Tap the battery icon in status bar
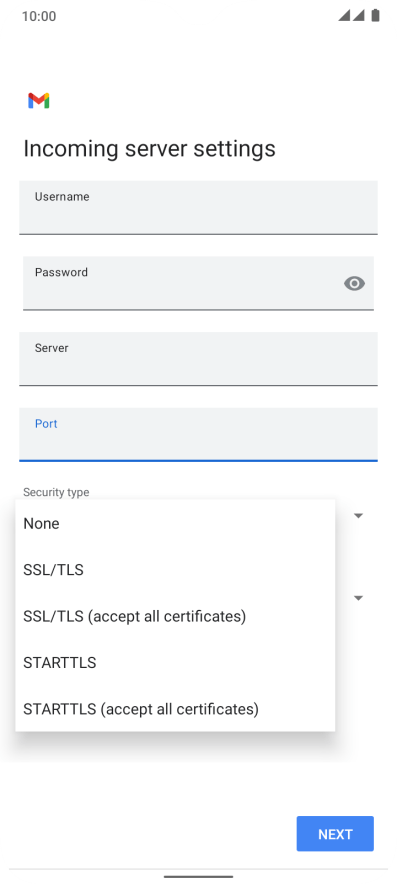The image size is (397, 884). click(376, 16)
